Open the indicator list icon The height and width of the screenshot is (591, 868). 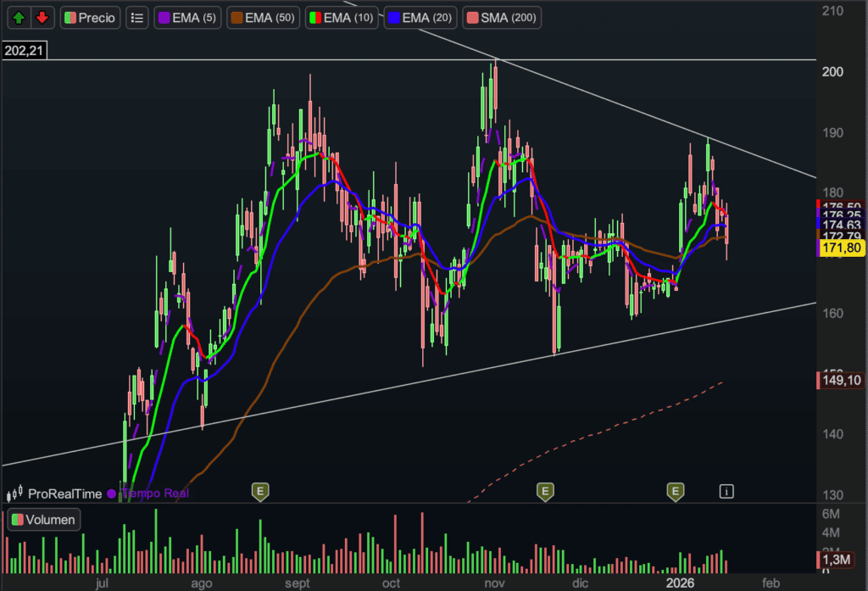pos(137,17)
